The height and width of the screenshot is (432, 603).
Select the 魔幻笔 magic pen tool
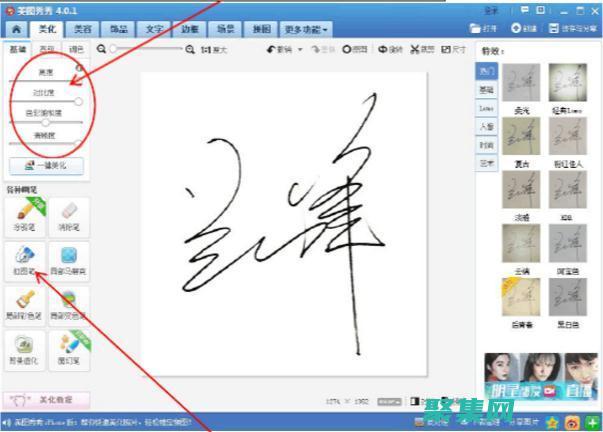tap(68, 347)
